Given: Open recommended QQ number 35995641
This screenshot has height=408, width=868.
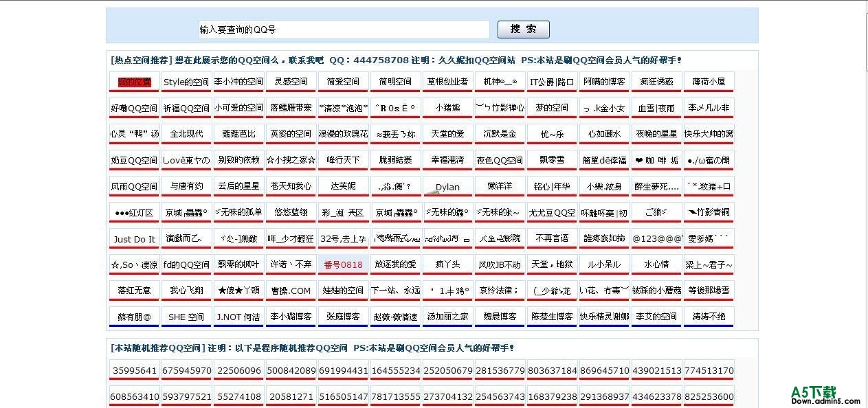Looking at the screenshot, I should [134, 370].
